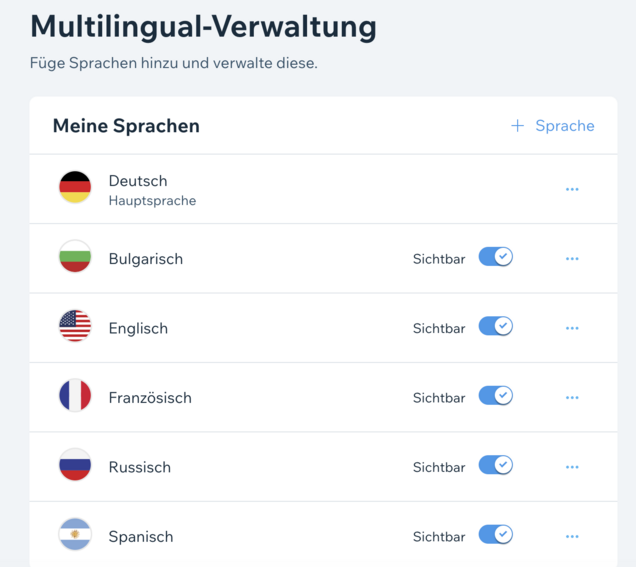Open three-dot menu for Französisch
Screen dimensions: 636x567
point(572,397)
